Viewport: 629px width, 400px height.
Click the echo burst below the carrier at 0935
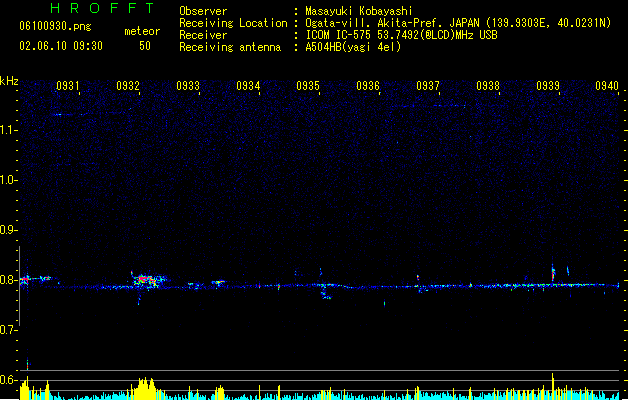tap(326, 294)
